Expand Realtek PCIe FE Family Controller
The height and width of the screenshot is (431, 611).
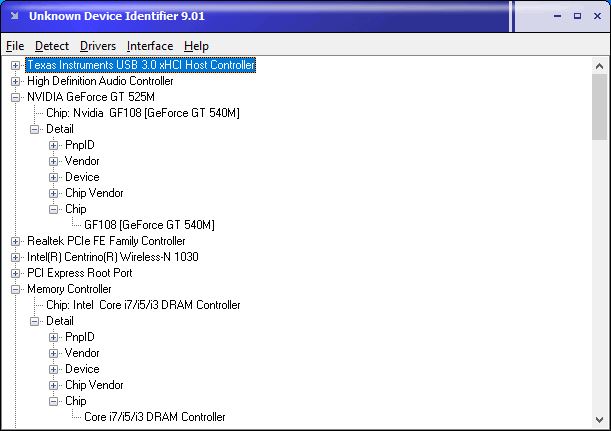[x=15, y=241]
